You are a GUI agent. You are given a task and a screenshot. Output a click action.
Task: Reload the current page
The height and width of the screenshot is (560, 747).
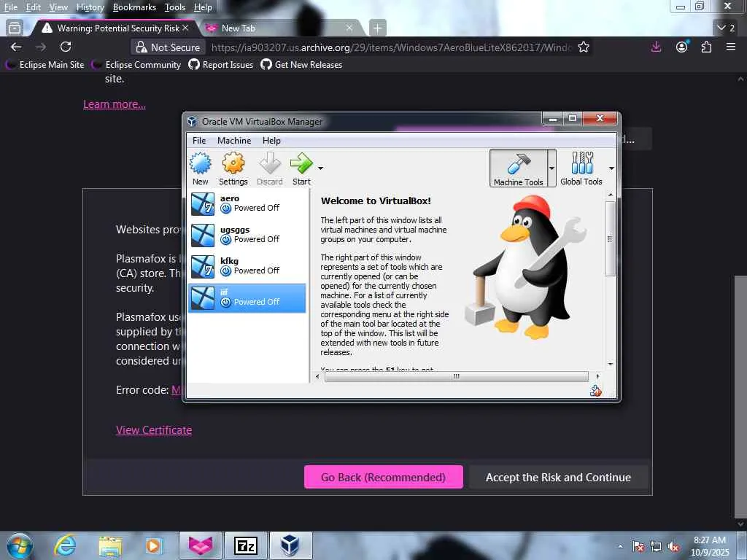(66, 47)
